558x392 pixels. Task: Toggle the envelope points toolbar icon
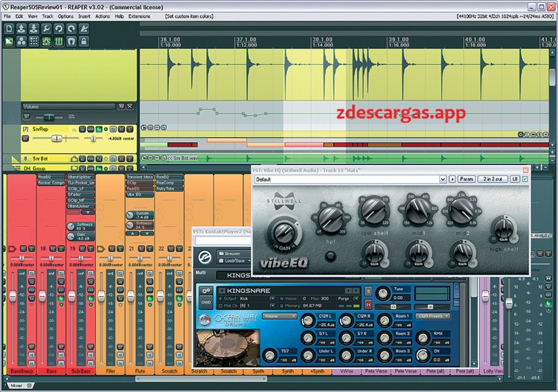click(46, 41)
